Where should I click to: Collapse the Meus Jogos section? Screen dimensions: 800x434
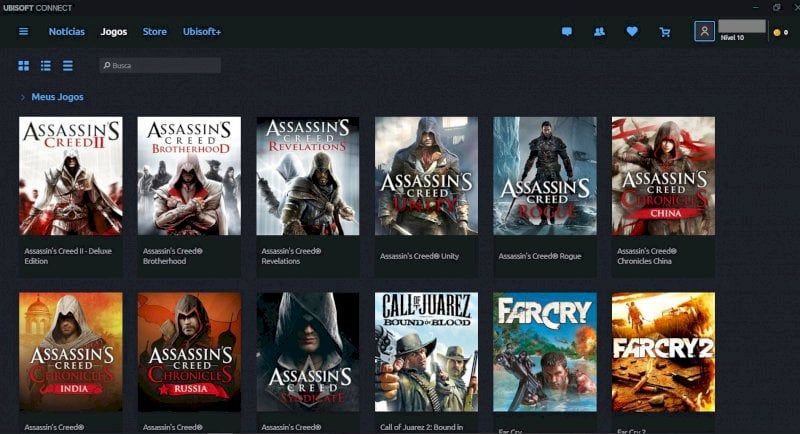click(x=22, y=98)
